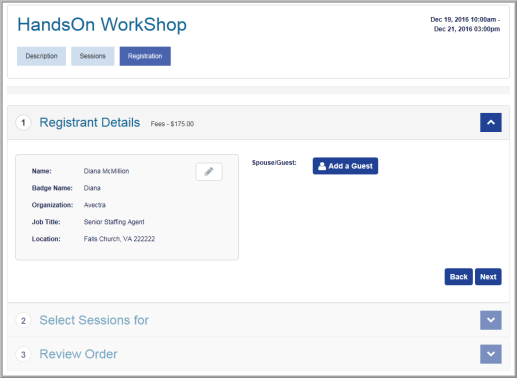Click the pencil edit icon for registrant
Screen dimensions: 517x378
click(209, 172)
